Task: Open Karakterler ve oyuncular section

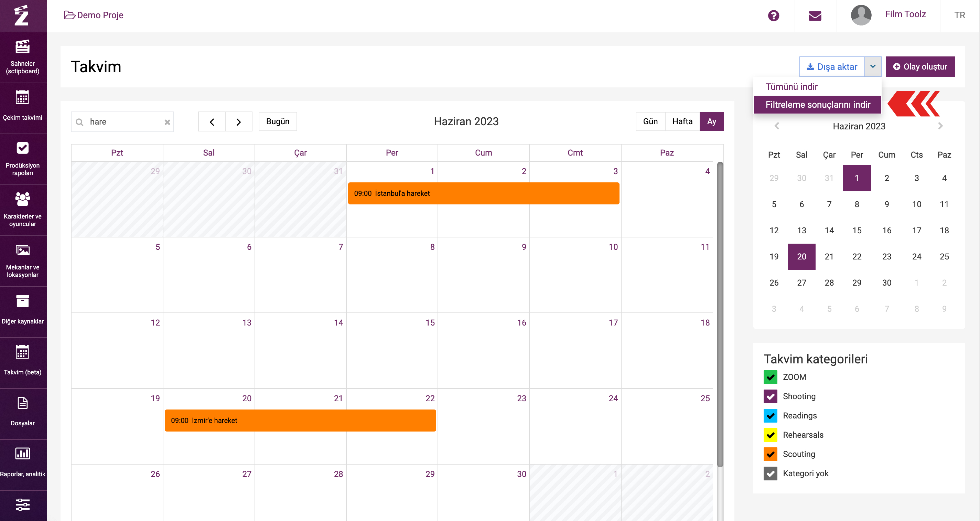Action: pyautogui.click(x=23, y=210)
